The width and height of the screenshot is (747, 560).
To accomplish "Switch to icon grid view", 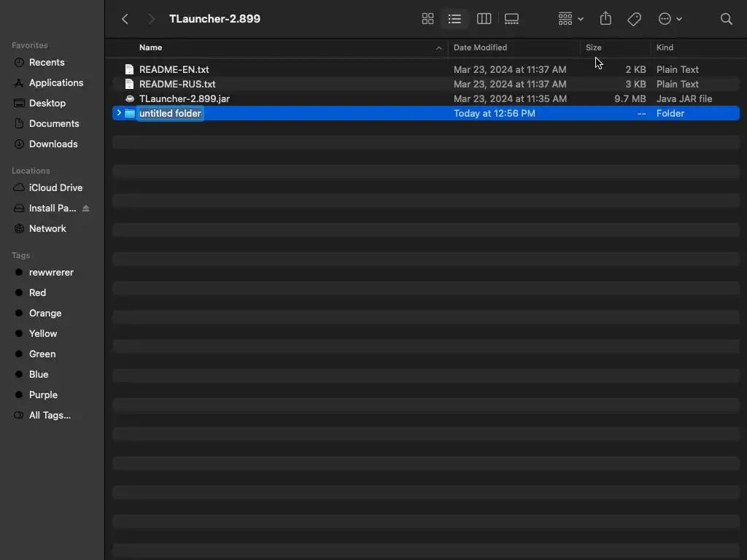I will 427,19.
